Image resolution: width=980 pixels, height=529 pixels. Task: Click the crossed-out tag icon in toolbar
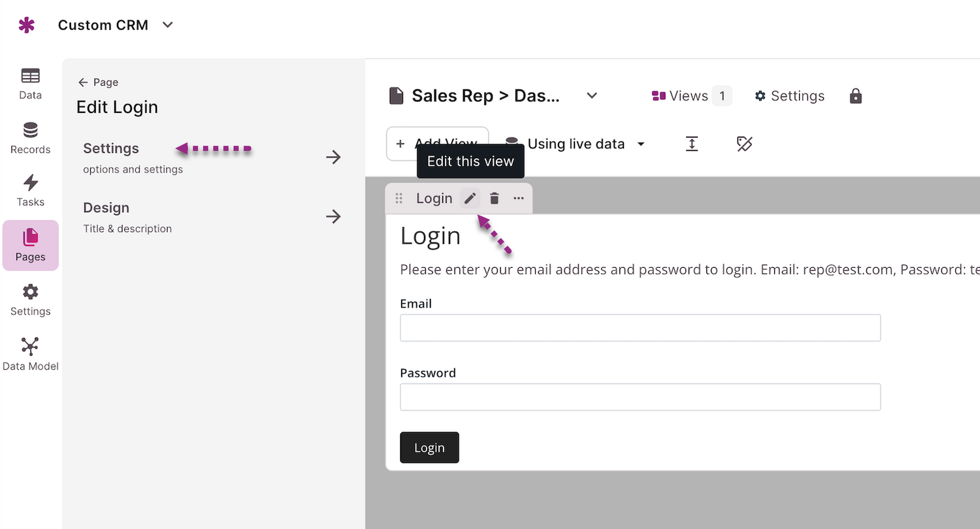coord(744,144)
